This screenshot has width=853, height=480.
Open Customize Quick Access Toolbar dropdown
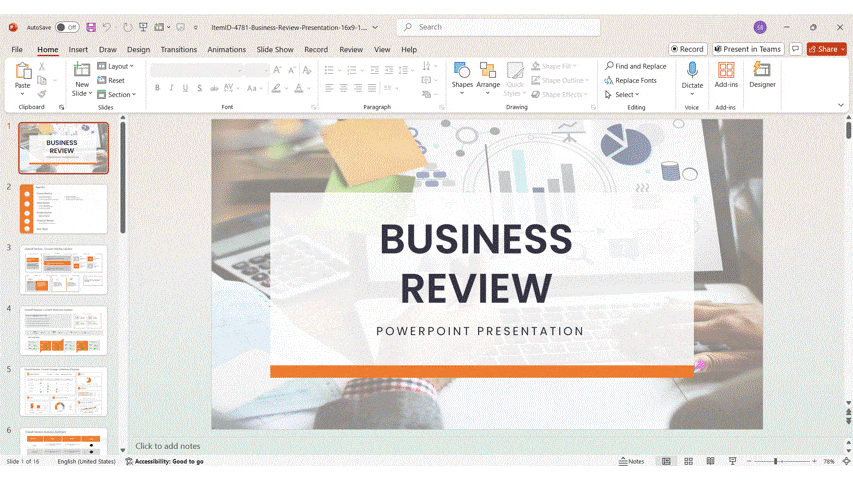pos(196,27)
